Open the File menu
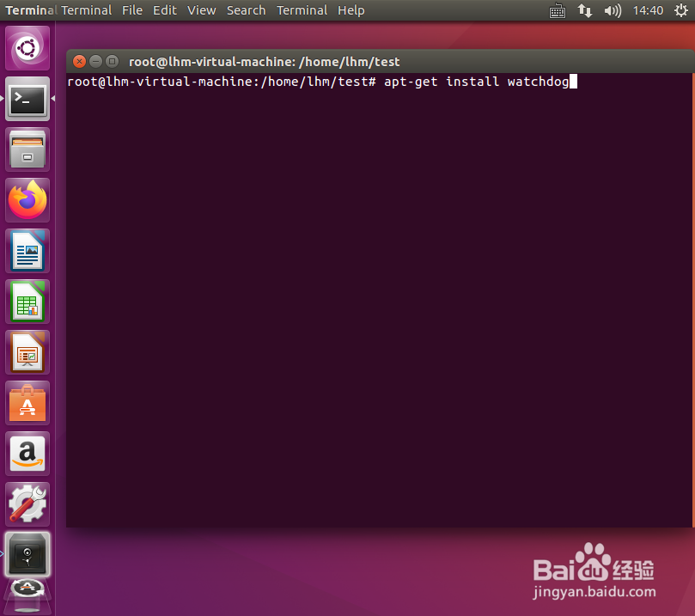The image size is (695, 616). [132, 10]
